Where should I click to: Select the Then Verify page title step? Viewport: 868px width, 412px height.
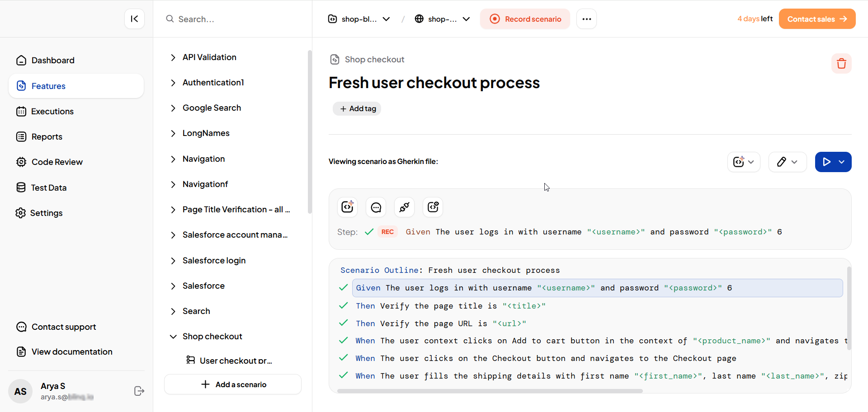click(x=450, y=306)
